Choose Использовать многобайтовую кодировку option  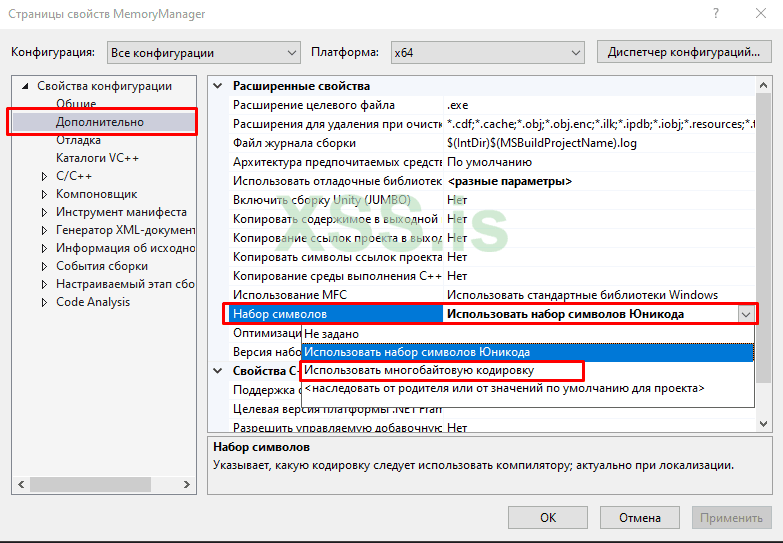[528, 370]
